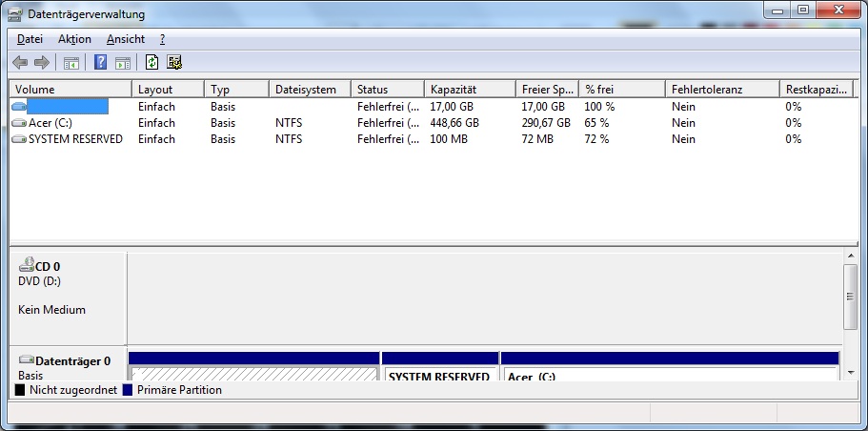Click the Kein Medium text
This screenshot has height=431, width=868.
[52, 310]
